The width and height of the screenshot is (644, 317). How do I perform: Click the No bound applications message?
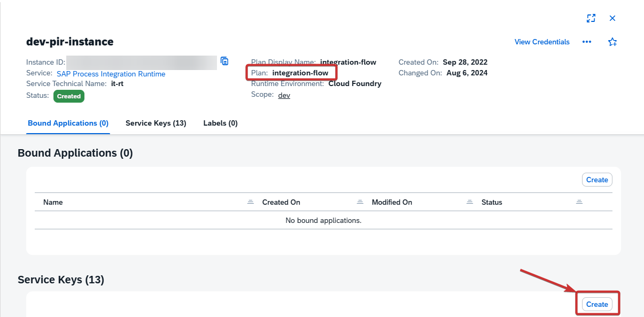point(324,220)
